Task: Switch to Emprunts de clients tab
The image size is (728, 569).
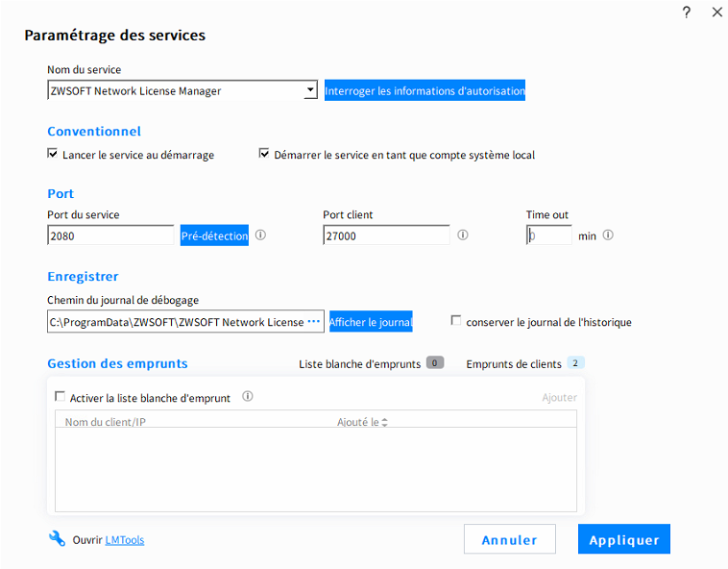Action: coord(514,363)
